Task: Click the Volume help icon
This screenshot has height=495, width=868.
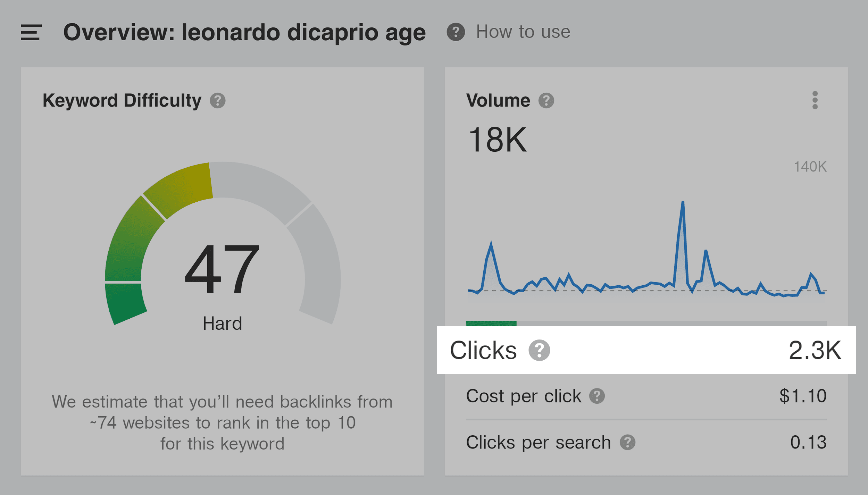Action: tap(546, 101)
